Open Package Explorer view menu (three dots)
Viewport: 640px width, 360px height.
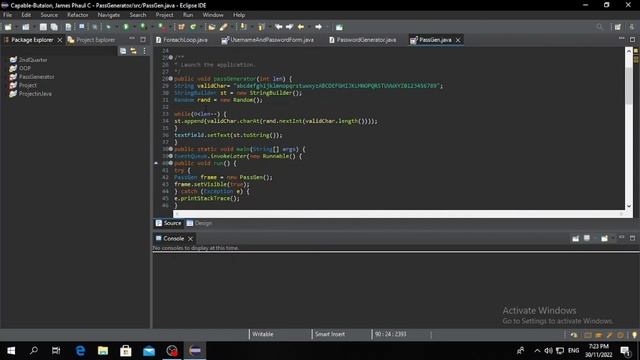click(144, 51)
